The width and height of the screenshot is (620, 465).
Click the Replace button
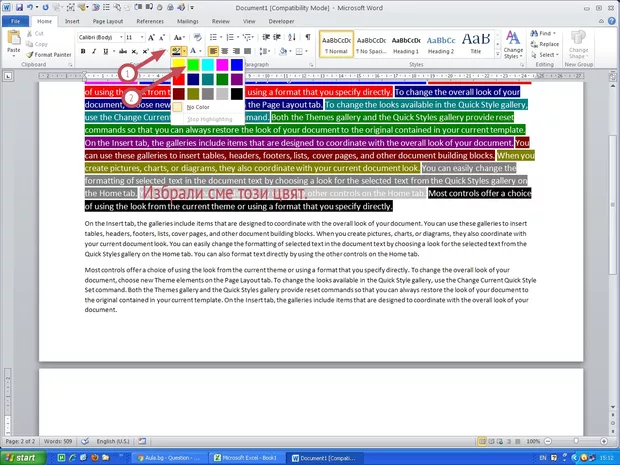pos(547,44)
